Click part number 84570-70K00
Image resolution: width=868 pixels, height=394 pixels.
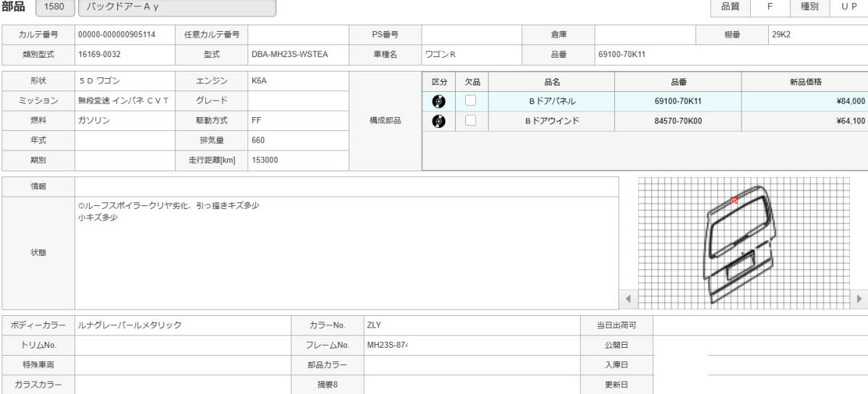tap(678, 121)
